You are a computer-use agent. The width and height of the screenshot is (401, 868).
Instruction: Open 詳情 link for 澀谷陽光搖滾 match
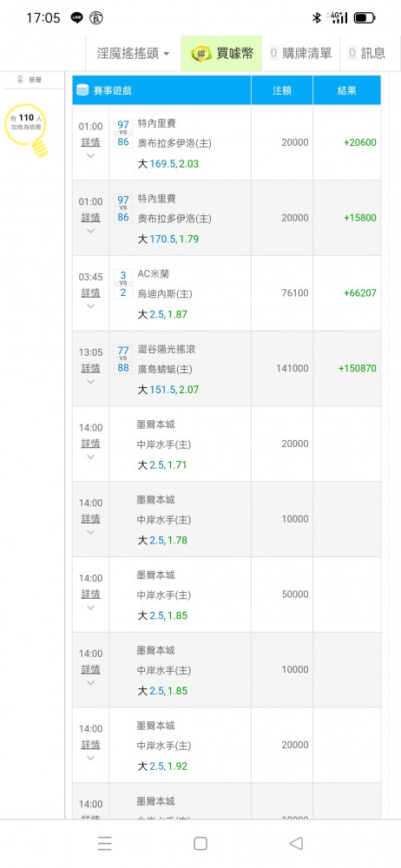[x=91, y=367]
